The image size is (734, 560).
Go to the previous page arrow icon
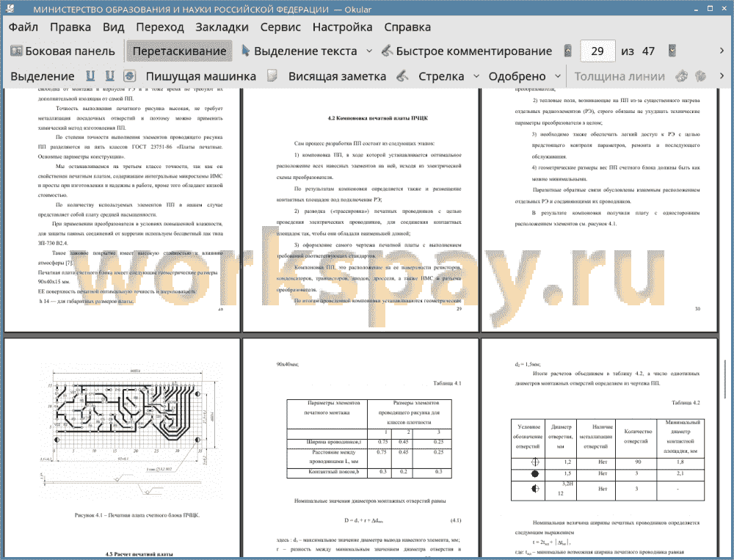(x=568, y=51)
